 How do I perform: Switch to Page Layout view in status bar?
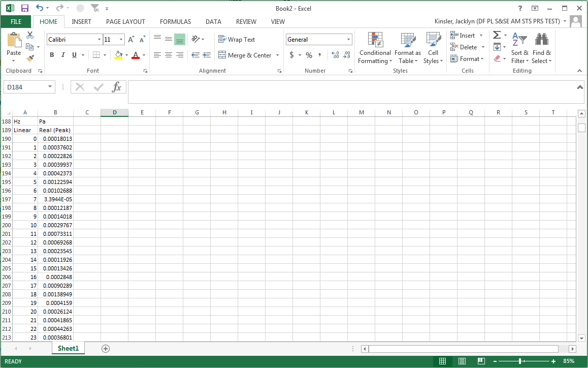(462, 361)
